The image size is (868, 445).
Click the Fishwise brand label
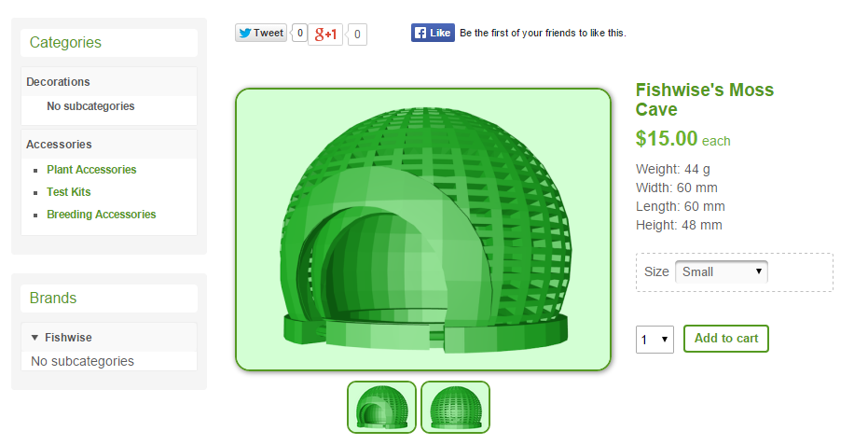tap(68, 338)
